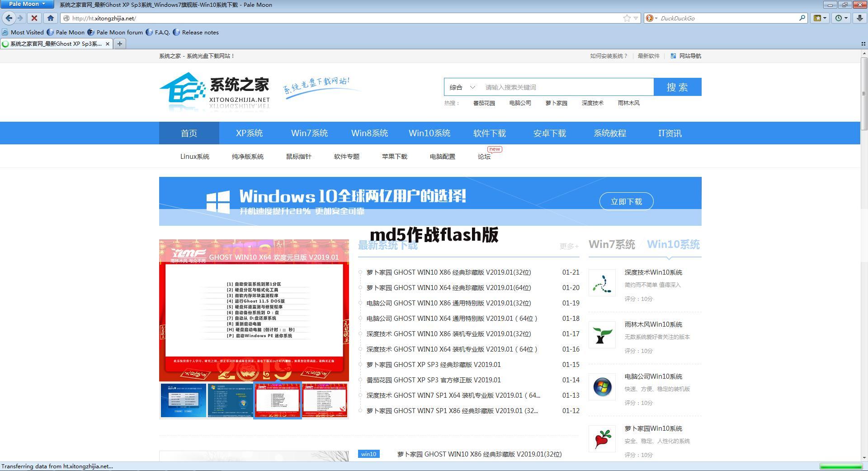This screenshot has width=868, height=471.
Task: Open 番茄花园 GHOST XP SP3 官方修正版 link
Action: (x=434, y=380)
